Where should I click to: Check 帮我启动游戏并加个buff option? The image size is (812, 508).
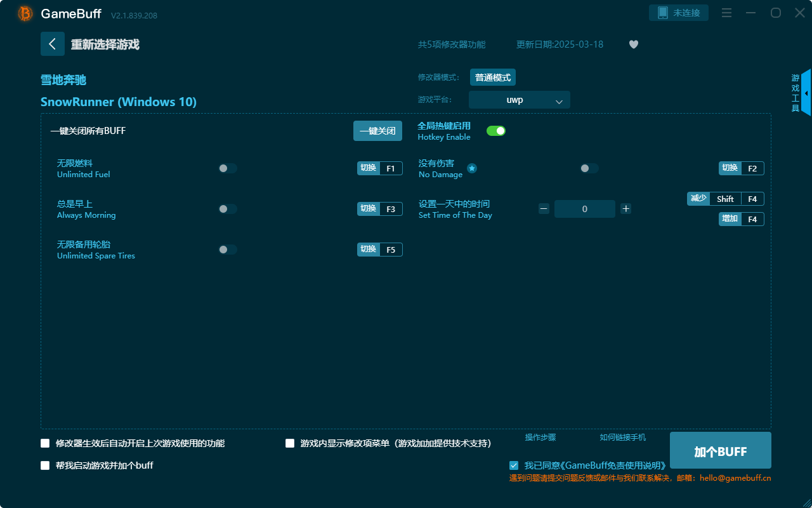(x=45, y=465)
